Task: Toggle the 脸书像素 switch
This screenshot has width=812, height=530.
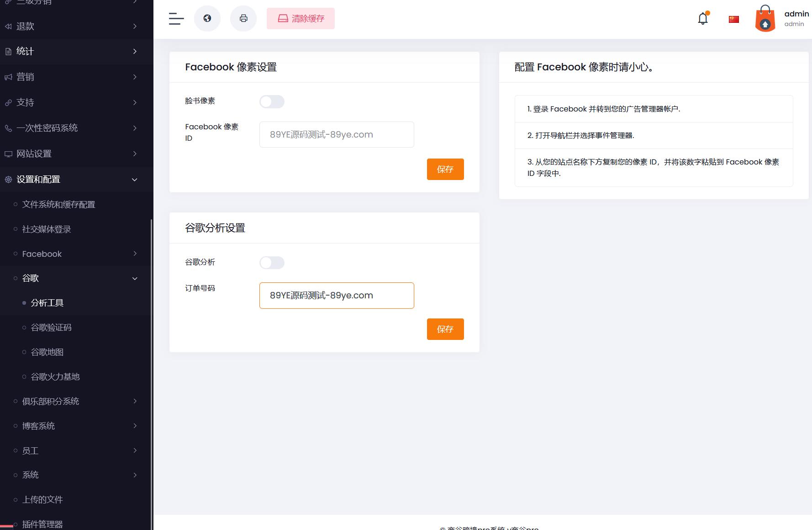Action: tap(272, 101)
